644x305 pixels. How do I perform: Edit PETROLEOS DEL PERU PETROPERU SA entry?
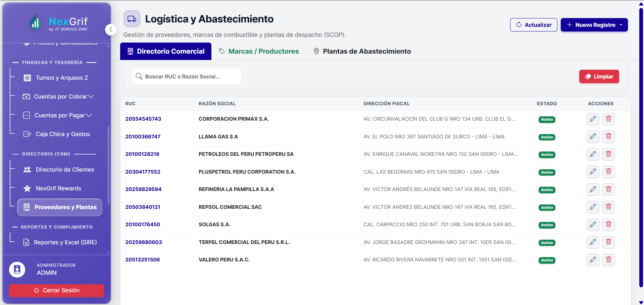[593, 154]
